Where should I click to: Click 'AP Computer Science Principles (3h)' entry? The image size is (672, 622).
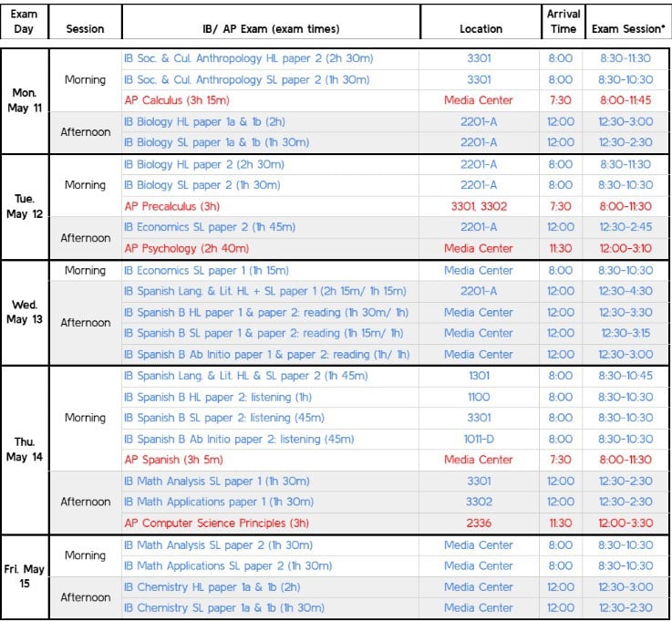216,524
